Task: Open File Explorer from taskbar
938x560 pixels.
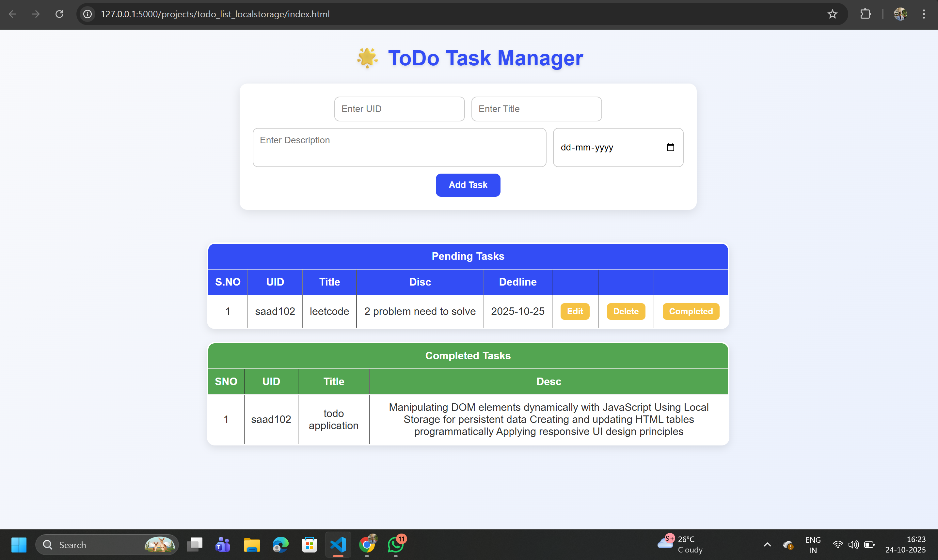Action: (x=252, y=545)
